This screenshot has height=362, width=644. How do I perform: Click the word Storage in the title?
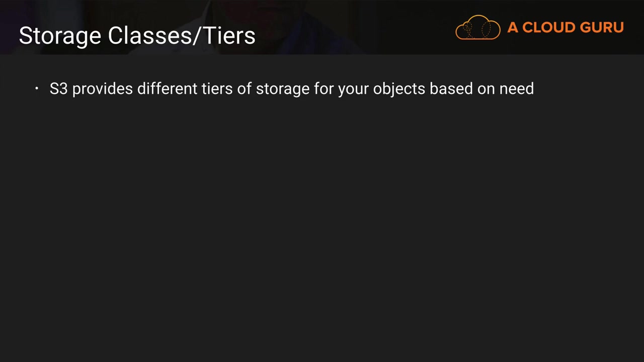(x=60, y=36)
